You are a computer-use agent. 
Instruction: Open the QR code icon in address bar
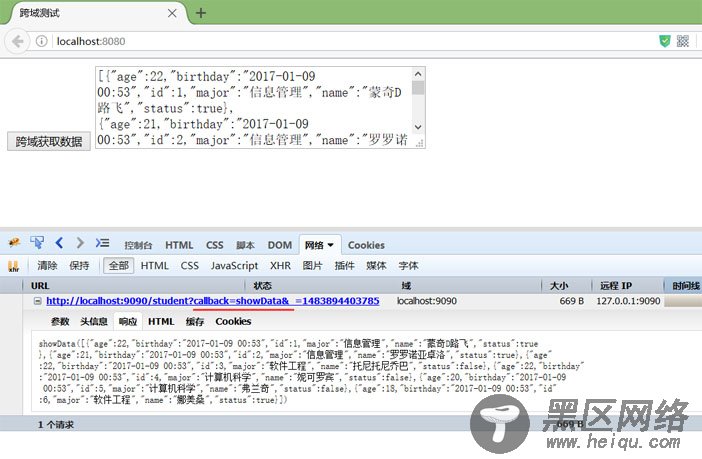point(683,41)
